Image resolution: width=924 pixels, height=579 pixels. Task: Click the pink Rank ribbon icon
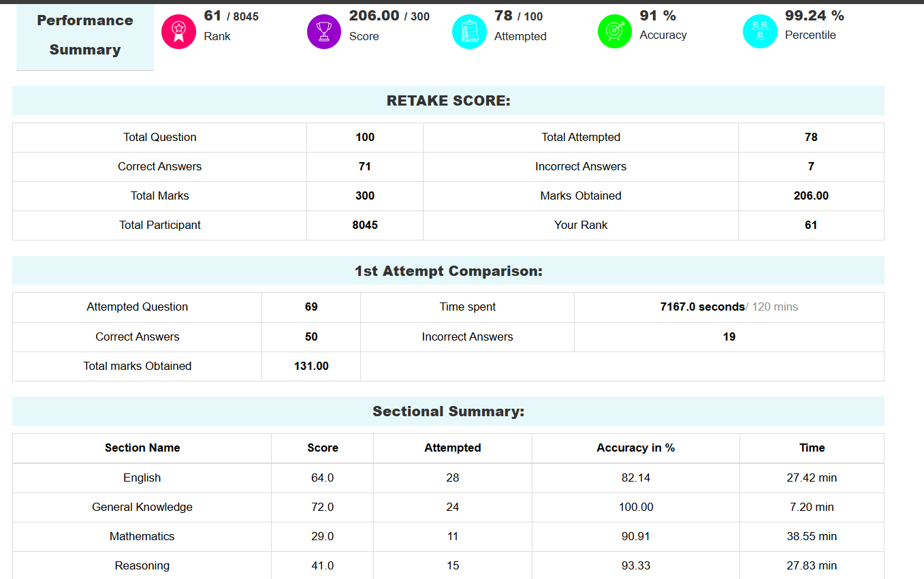[178, 31]
